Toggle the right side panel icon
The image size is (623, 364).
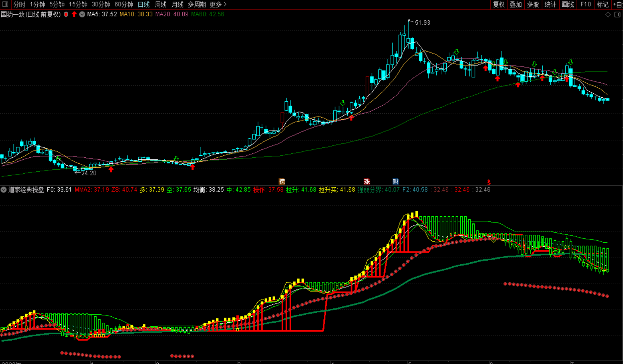(617, 15)
